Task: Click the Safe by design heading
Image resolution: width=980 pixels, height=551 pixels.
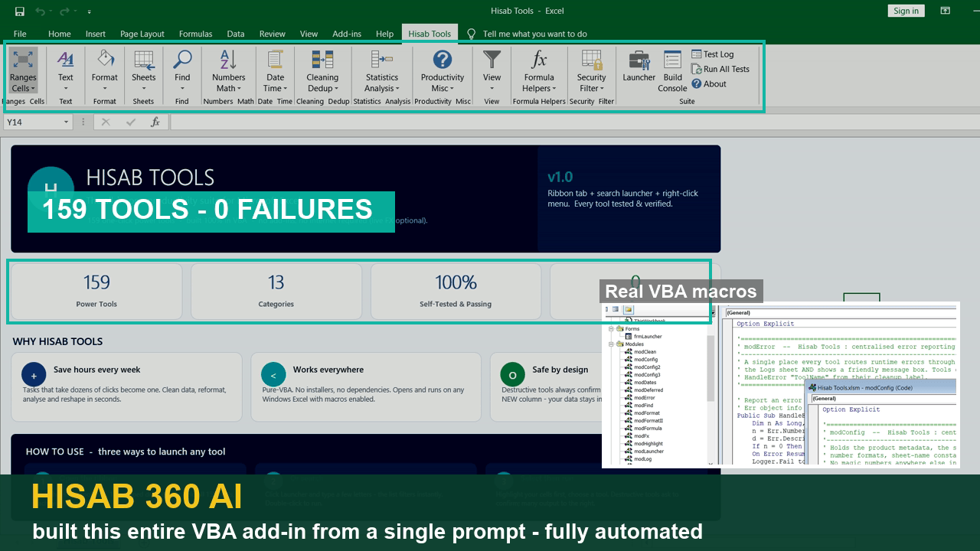Action: [560, 370]
